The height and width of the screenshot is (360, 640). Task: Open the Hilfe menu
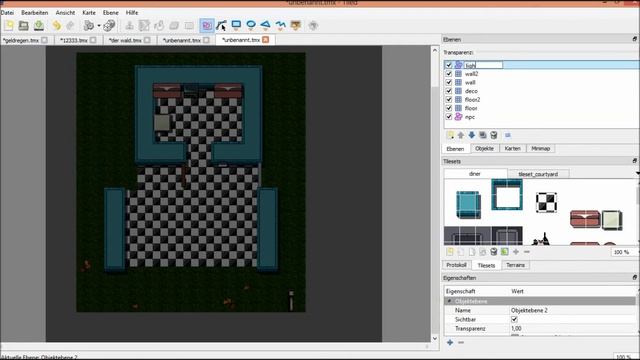coord(132,13)
